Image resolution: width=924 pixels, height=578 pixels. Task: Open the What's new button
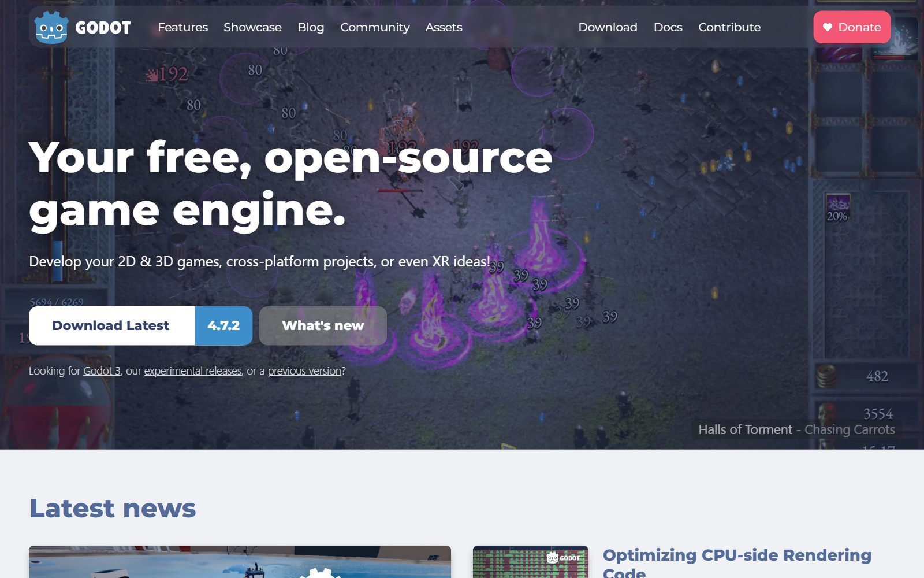323,326
